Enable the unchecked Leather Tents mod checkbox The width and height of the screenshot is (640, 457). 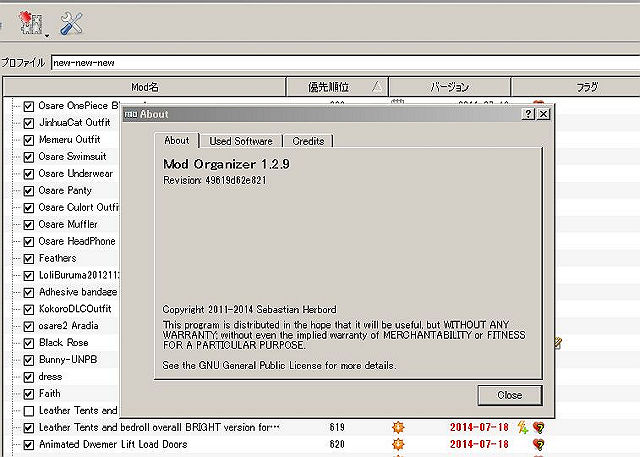pos(29,411)
